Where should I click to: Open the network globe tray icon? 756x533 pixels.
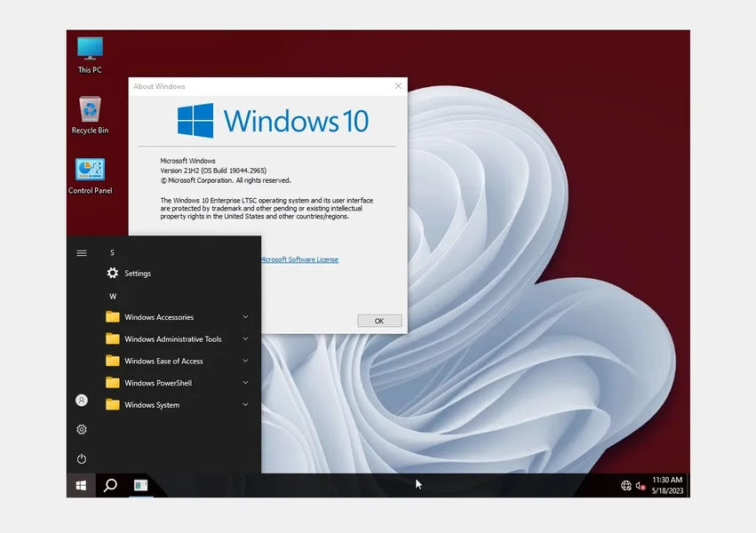[x=625, y=486]
